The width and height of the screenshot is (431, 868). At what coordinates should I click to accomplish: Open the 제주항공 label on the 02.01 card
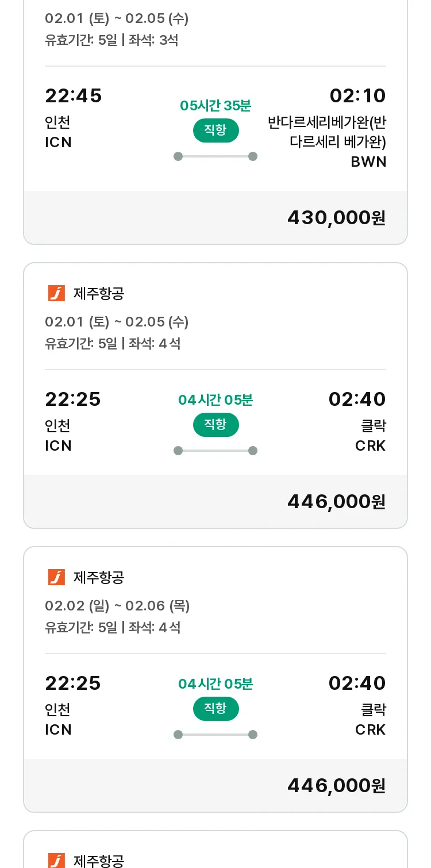99,294
